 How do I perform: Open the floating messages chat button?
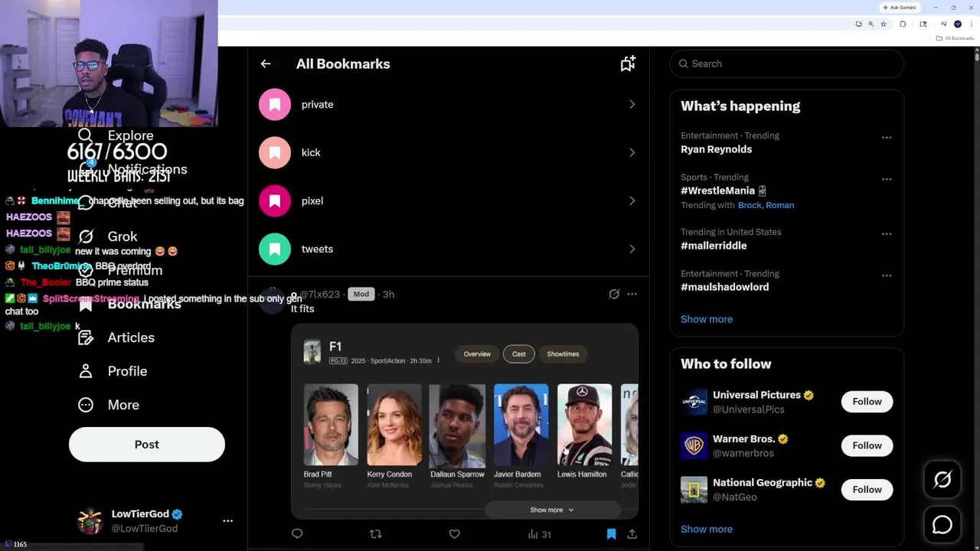point(942,525)
